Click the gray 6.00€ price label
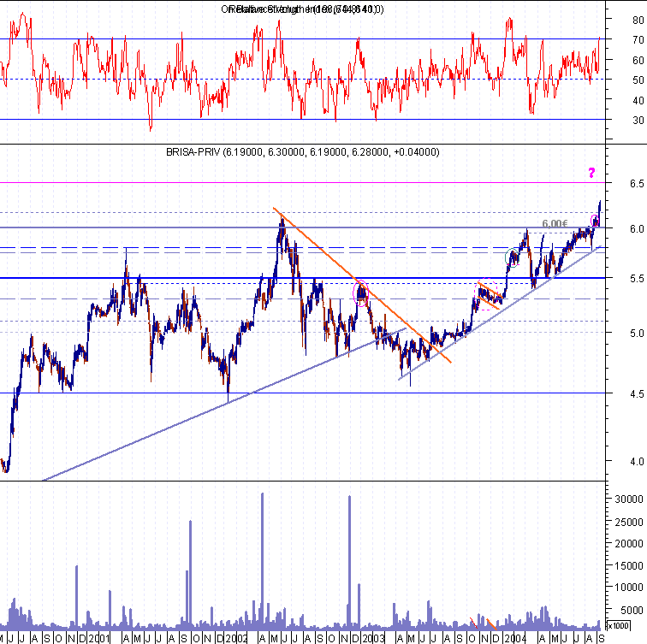Image resolution: width=647 pixels, height=644 pixels. (555, 223)
